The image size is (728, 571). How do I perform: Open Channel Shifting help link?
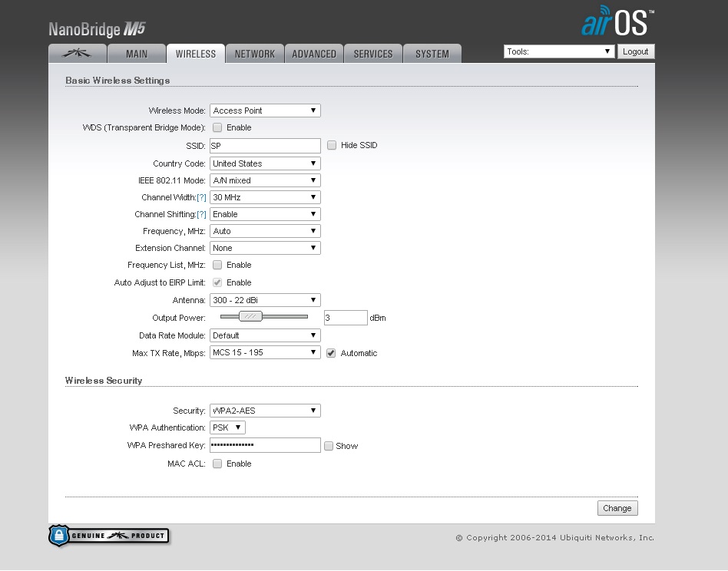tap(201, 214)
